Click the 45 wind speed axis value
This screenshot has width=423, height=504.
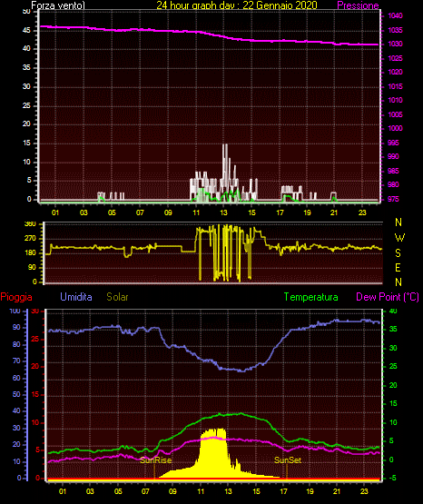26,31
